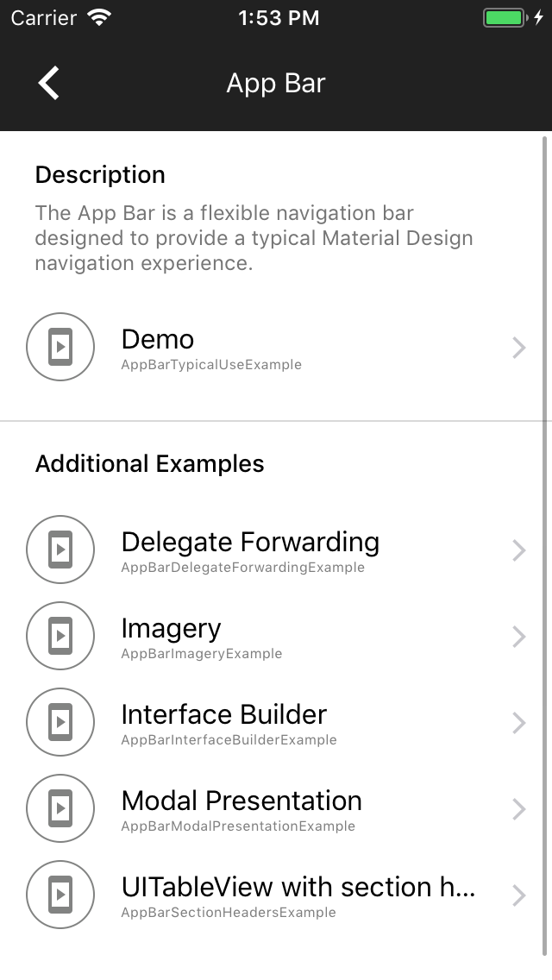Tap the Demo example icon
The width and height of the screenshot is (552, 980).
[x=60, y=347]
